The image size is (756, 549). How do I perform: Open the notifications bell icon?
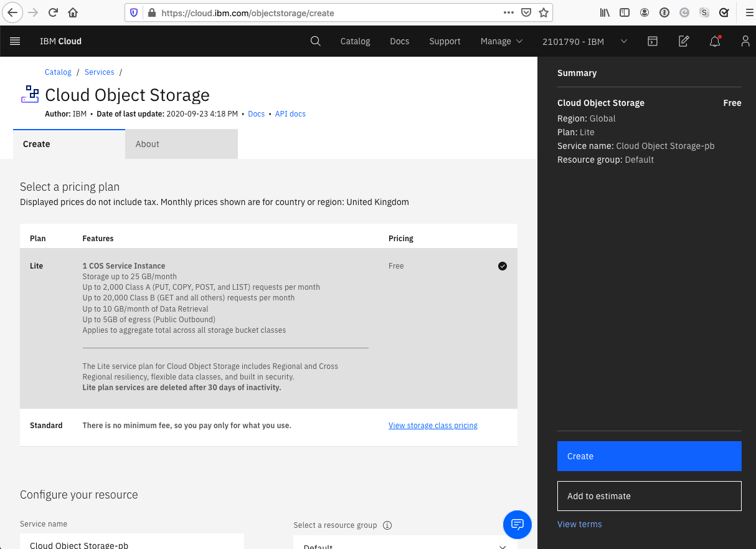point(715,41)
